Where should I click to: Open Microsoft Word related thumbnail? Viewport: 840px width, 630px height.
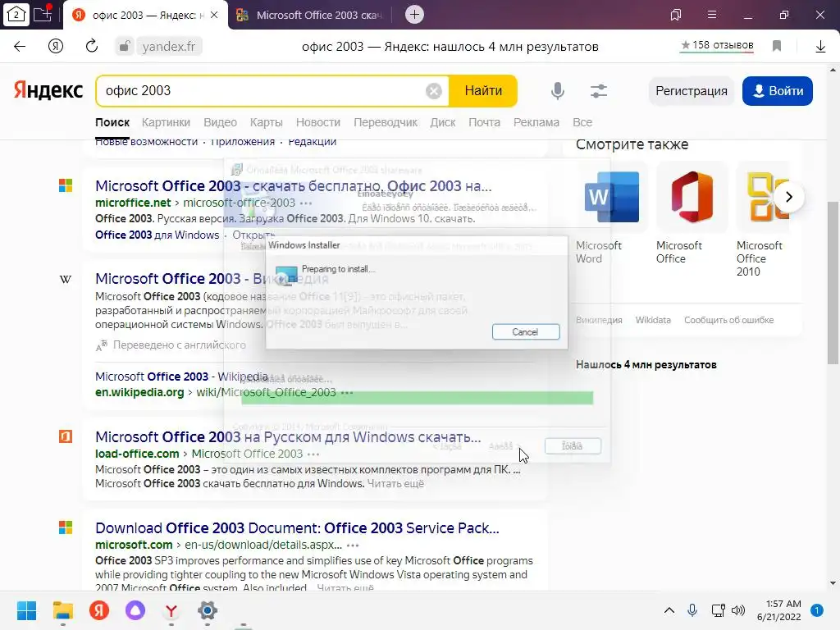click(611, 197)
